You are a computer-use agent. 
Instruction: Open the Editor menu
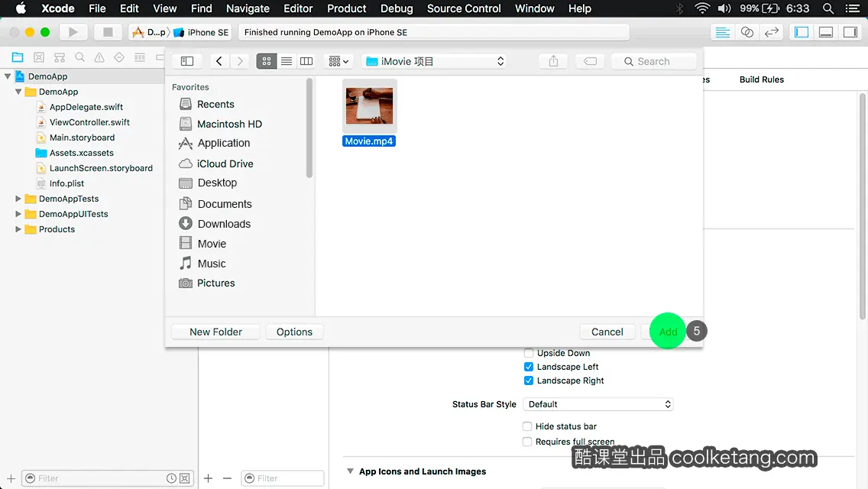(x=298, y=8)
